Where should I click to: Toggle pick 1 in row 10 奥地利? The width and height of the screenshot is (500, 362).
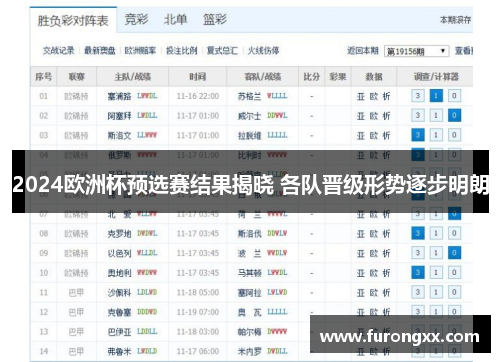point(436,273)
